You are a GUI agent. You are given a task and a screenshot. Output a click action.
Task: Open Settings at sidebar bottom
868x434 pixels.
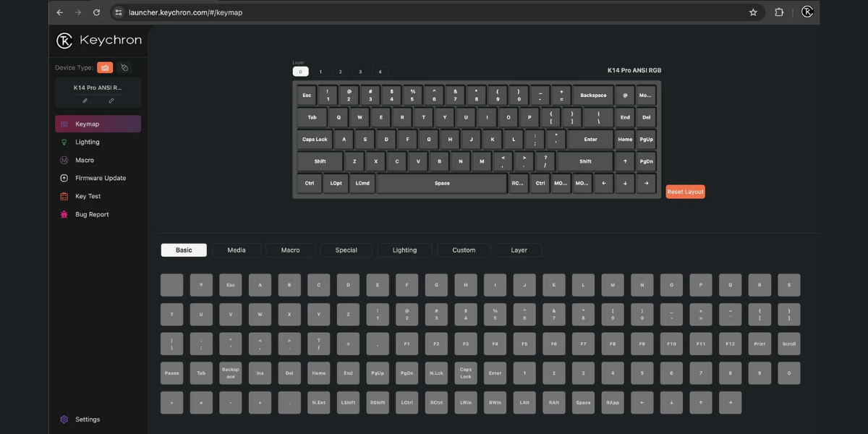tap(88, 420)
